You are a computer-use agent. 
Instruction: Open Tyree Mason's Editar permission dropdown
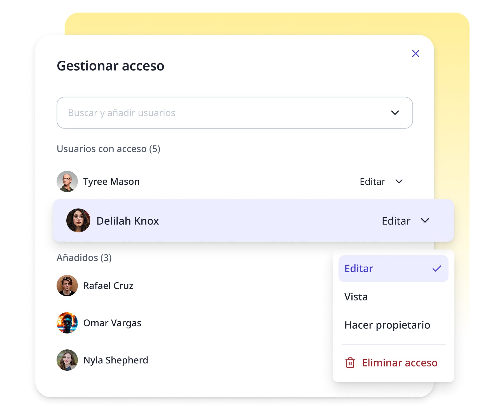click(x=381, y=181)
